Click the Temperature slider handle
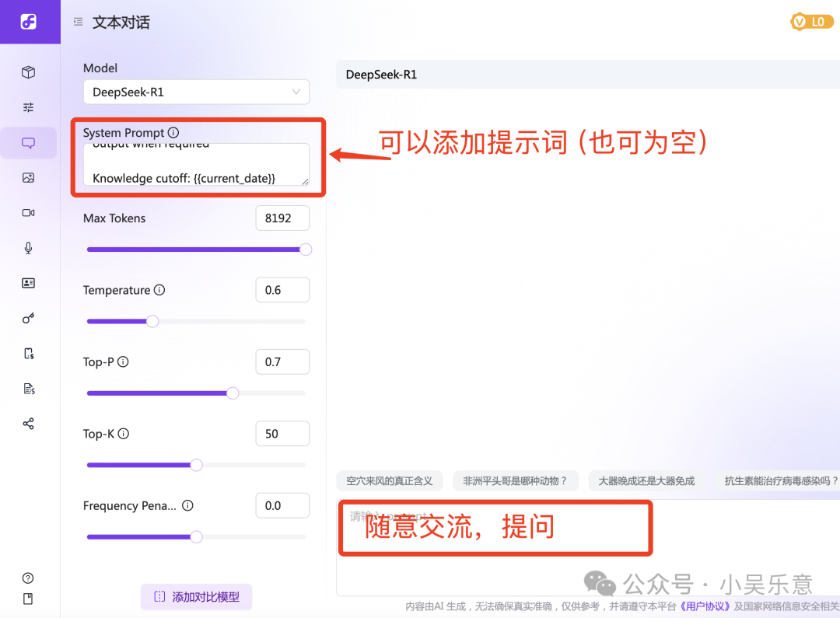840x618 pixels. (152, 321)
